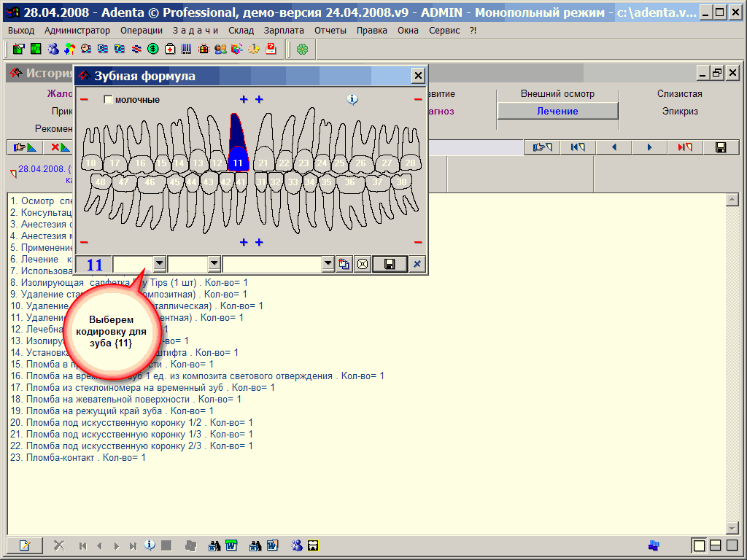Click the barcode icon in toolbar
747x560 pixels.
(187, 49)
